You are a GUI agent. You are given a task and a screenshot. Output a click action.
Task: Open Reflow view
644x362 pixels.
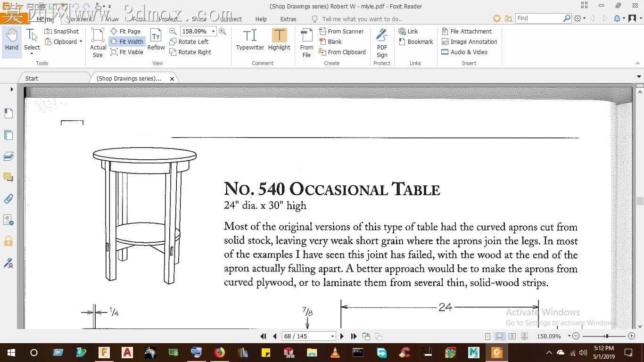[156, 40]
